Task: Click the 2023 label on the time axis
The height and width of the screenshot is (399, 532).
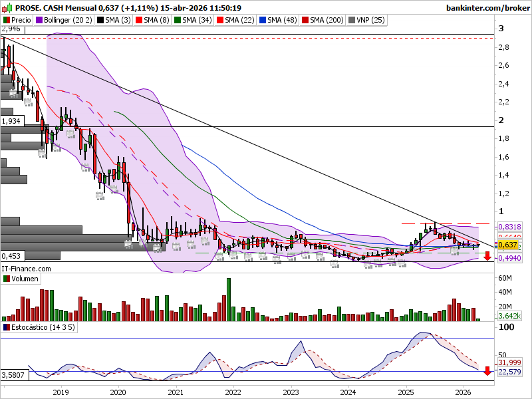Action: [x=291, y=392]
